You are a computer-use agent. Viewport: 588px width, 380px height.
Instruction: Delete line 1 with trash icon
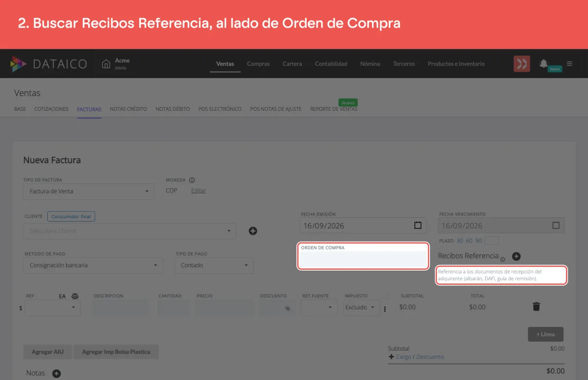(x=536, y=306)
